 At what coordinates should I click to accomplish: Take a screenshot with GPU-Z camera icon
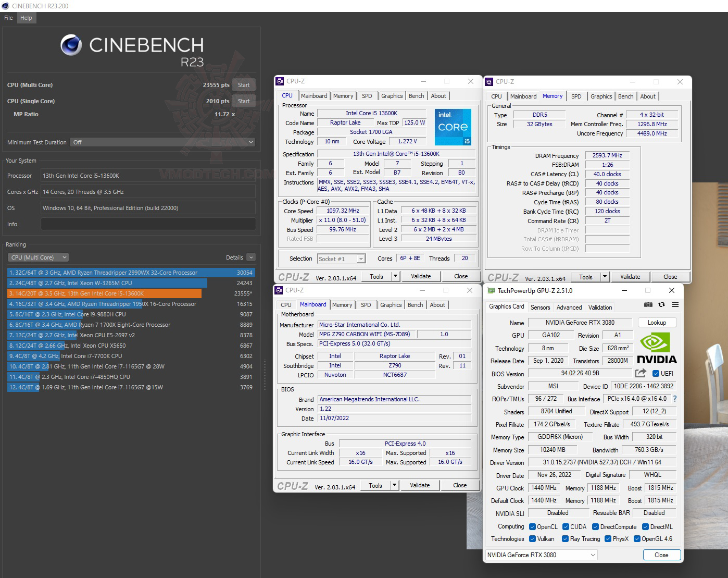click(648, 304)
